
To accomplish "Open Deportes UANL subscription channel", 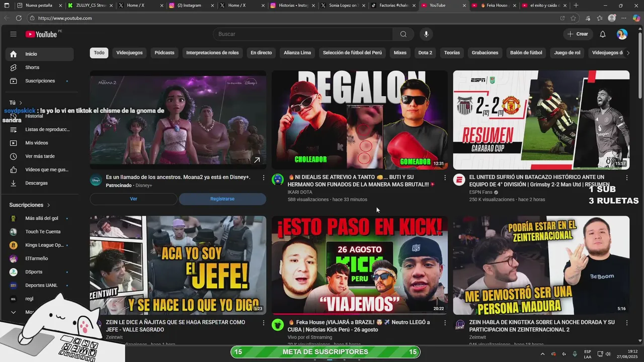I will point(40,286).
